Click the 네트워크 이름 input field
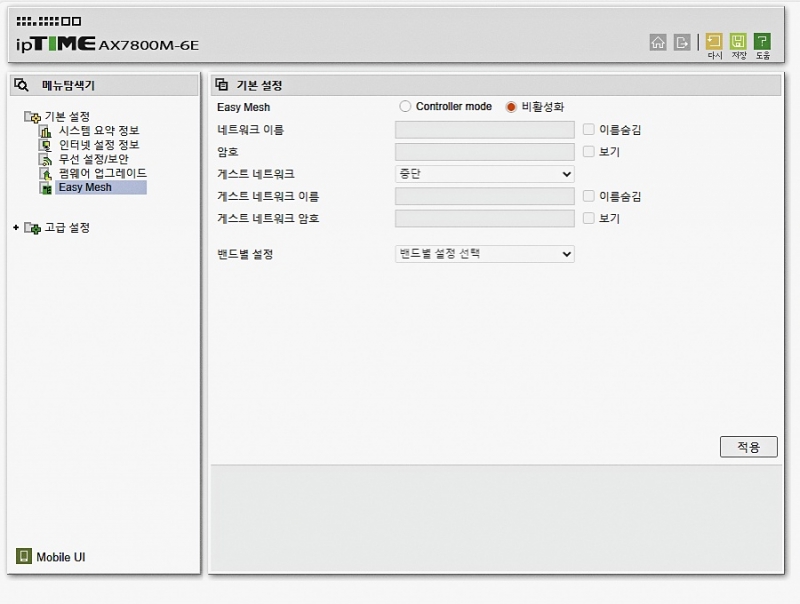Image resolution: width=800 pixels, height=604 pixels. (484, 130)
